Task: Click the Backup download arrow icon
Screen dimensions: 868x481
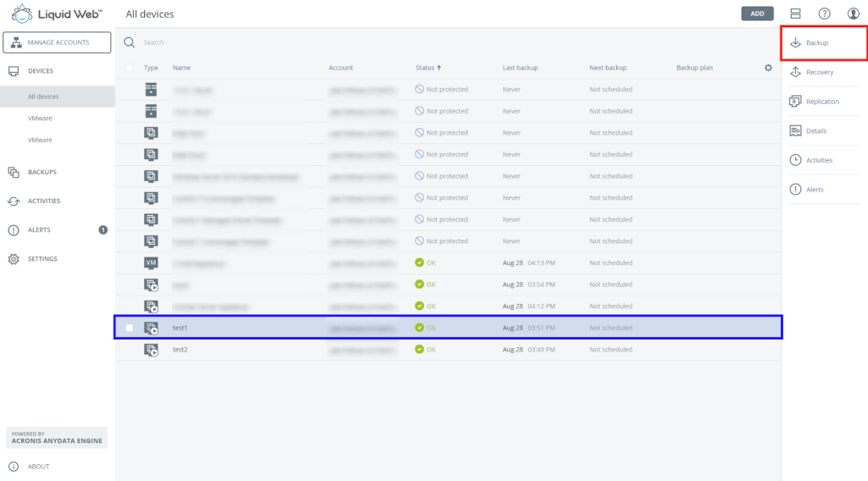Action: tap(795, 42)
